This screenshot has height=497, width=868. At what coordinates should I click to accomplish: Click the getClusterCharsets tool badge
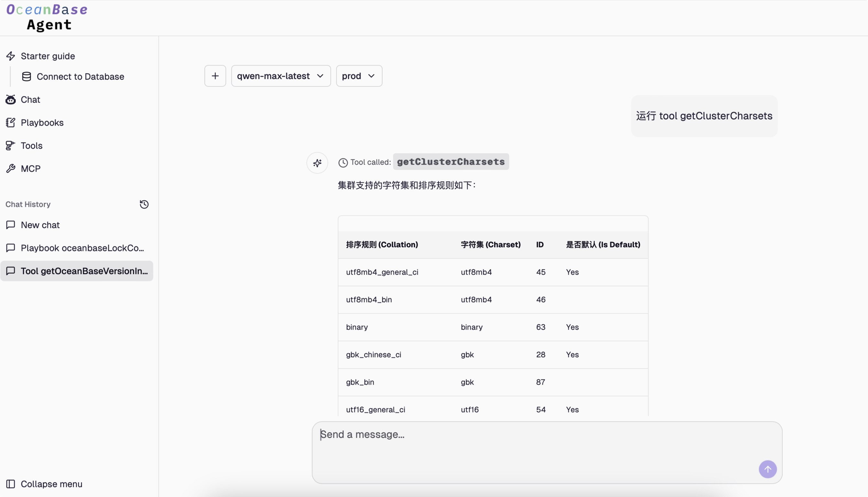(451, 162)
